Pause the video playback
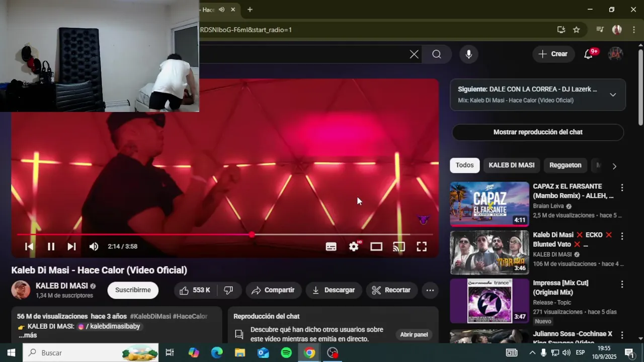The image size is (644, 362). [51, 246]
